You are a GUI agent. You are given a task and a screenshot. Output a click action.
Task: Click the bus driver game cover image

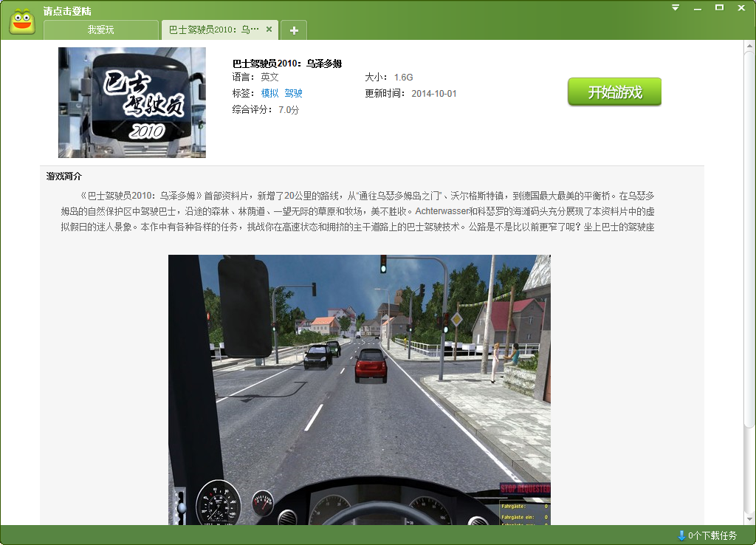pos(132,103)
